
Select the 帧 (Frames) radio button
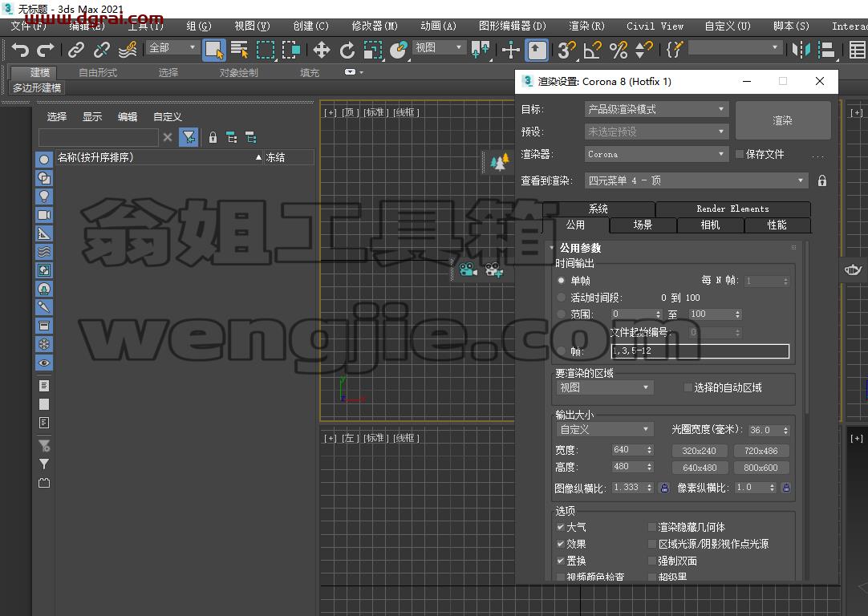(x=562, y=351)
